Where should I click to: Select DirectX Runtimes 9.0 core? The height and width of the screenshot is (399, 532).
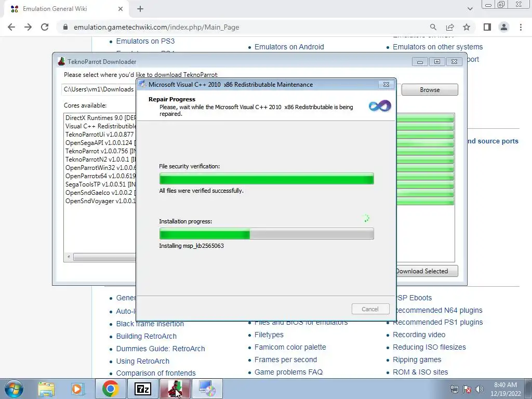point(100,118)
